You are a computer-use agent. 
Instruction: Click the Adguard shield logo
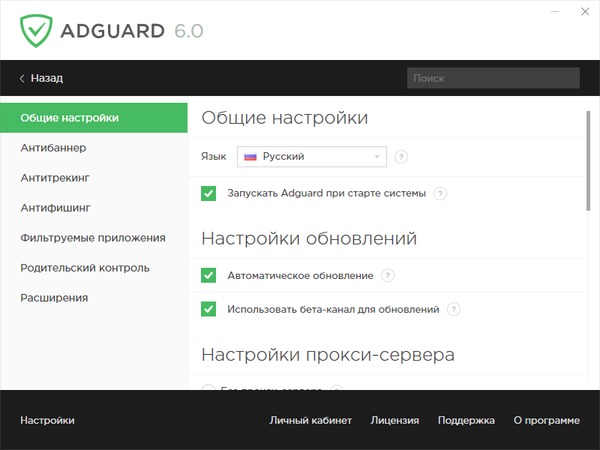[x=37, y=30]
